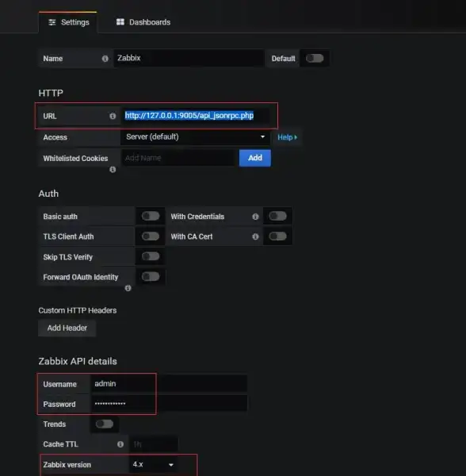466x476 pixels.
Task: Expand the Access Help link
Action: pos(287,137)
